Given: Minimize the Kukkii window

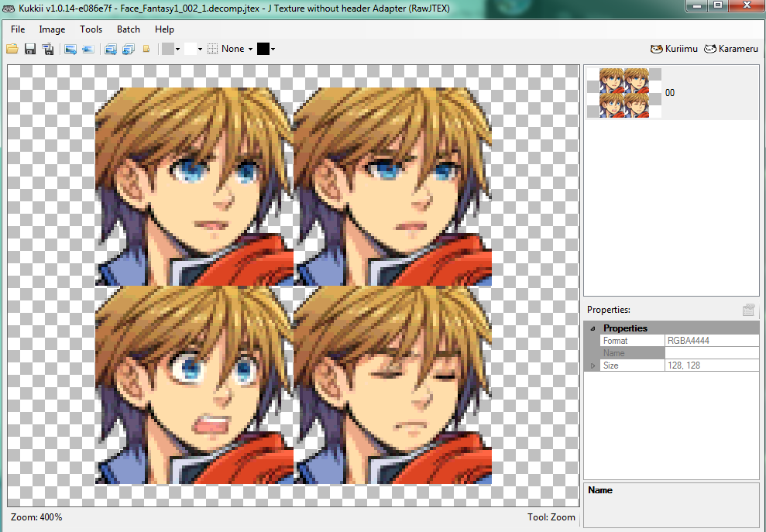Looking at the screenshot, I should click(696, 5).
